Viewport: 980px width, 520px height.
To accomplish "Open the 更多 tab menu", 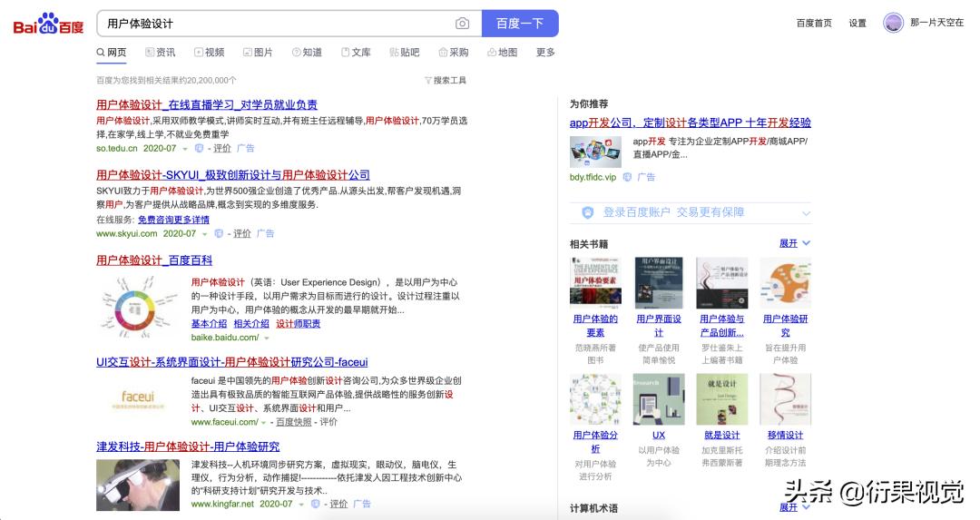I will (545, 53).
